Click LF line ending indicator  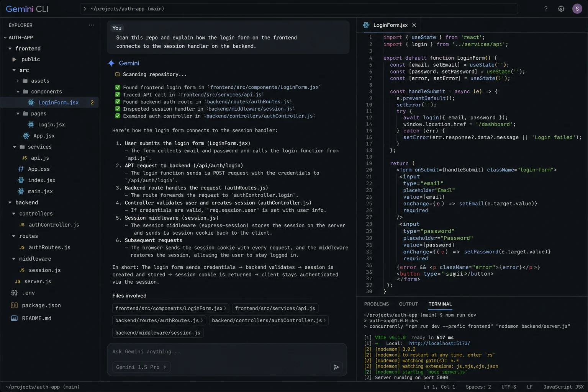click(530, 387)
